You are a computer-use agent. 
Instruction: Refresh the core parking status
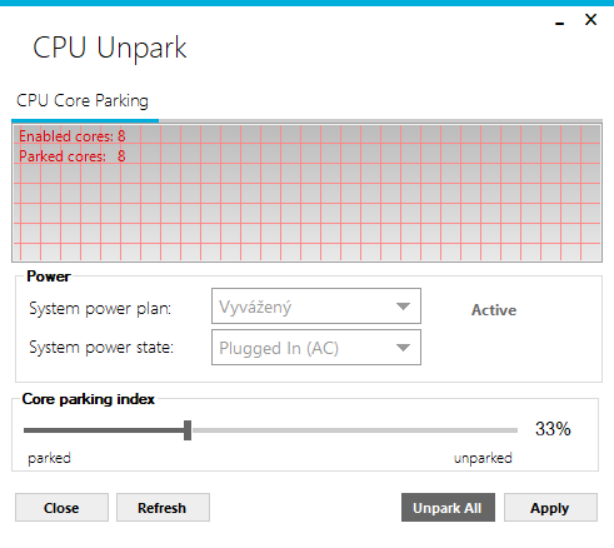[x=162, y=508]
